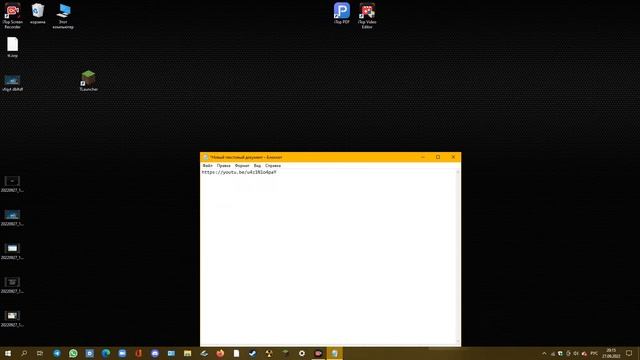Open Этот компьютер desktop icon

63,16
